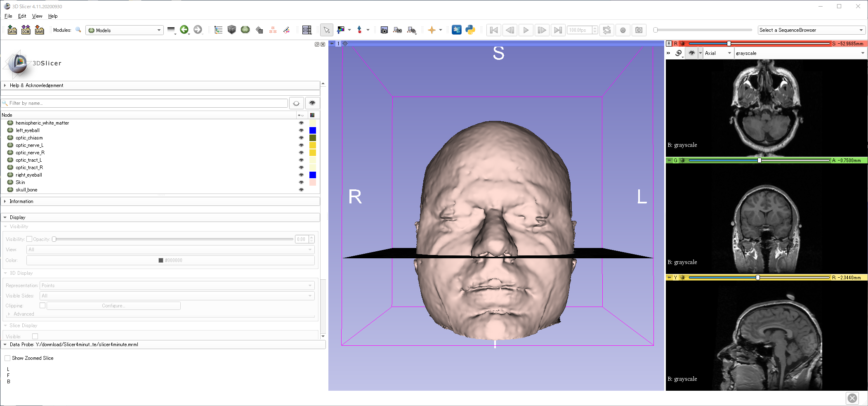Click the screenshot capture camera icon

[384, 30]
